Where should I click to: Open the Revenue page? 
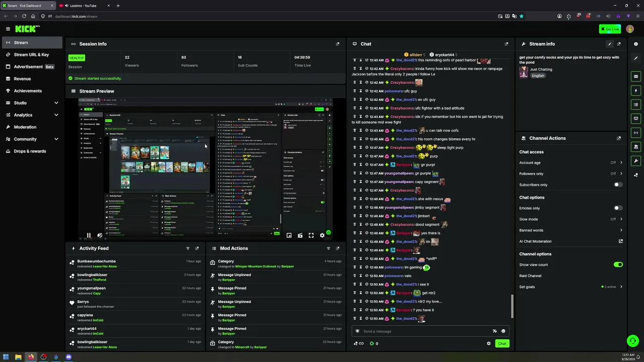[32, 79]
